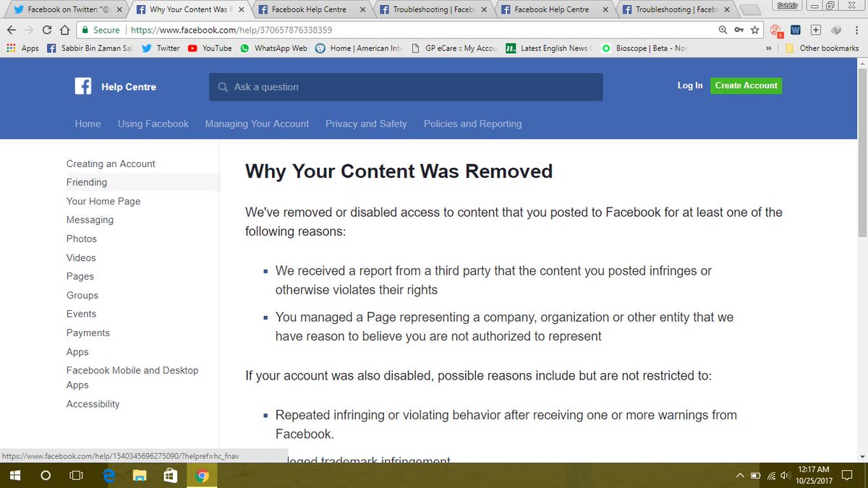Open the Events sidebar link
The height and width of the screenshot is (488, 868).
81,314
